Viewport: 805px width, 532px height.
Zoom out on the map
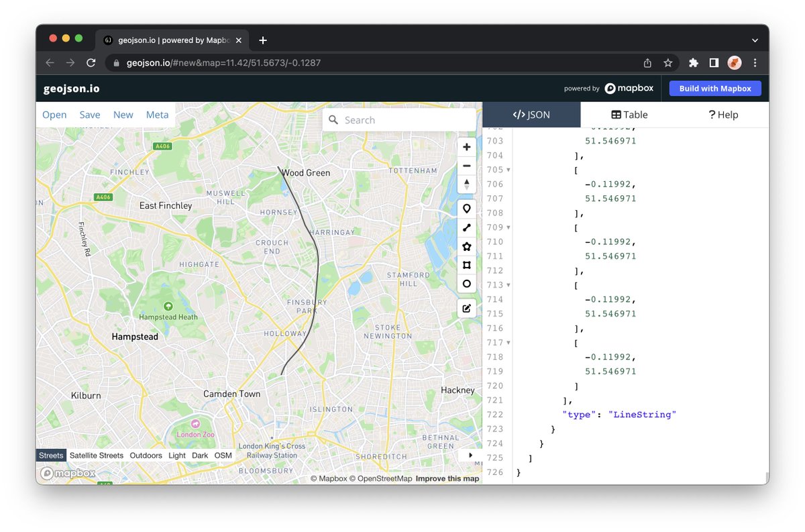(x=467, y=166)
